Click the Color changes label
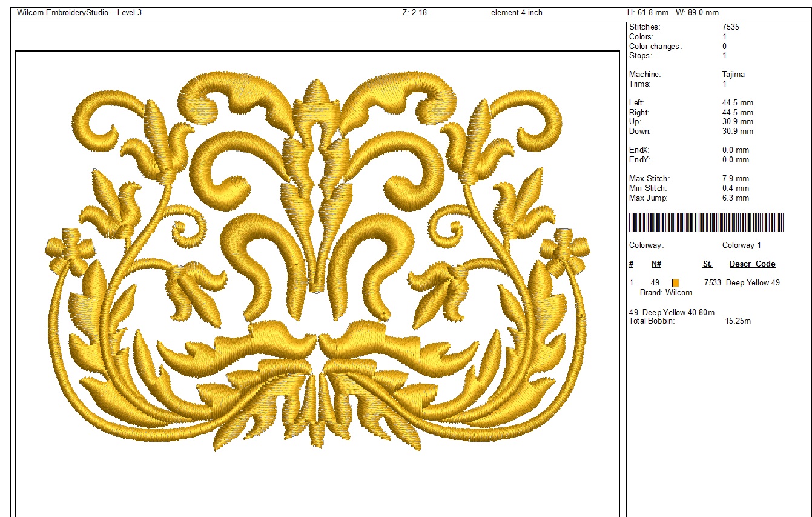The image size is (812, 517). (x=655, y=47)
